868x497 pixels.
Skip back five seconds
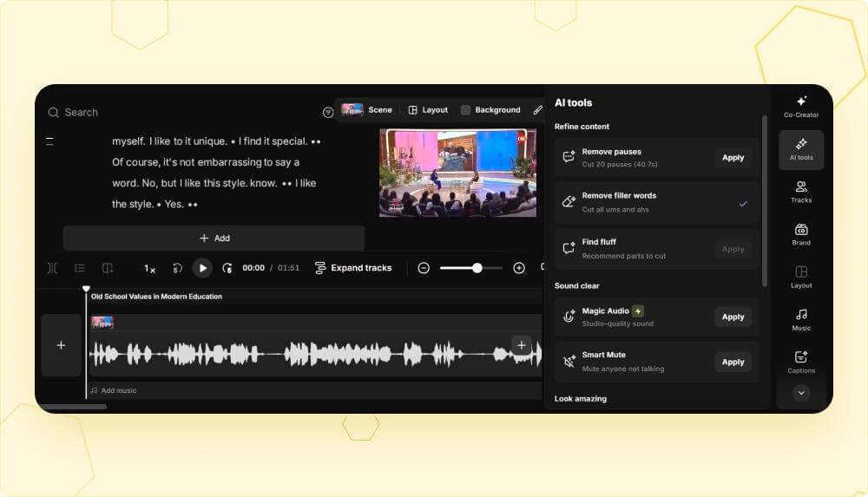click(177, 268)
